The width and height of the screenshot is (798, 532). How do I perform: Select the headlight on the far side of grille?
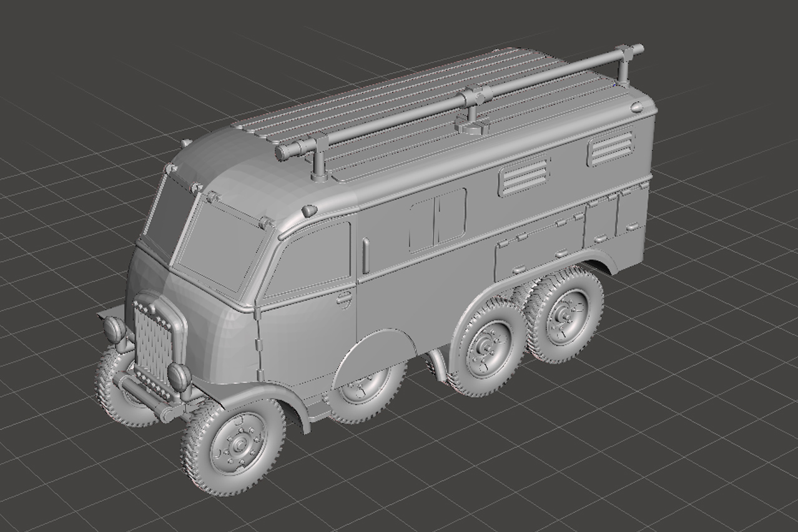click(x=114, y=328)
